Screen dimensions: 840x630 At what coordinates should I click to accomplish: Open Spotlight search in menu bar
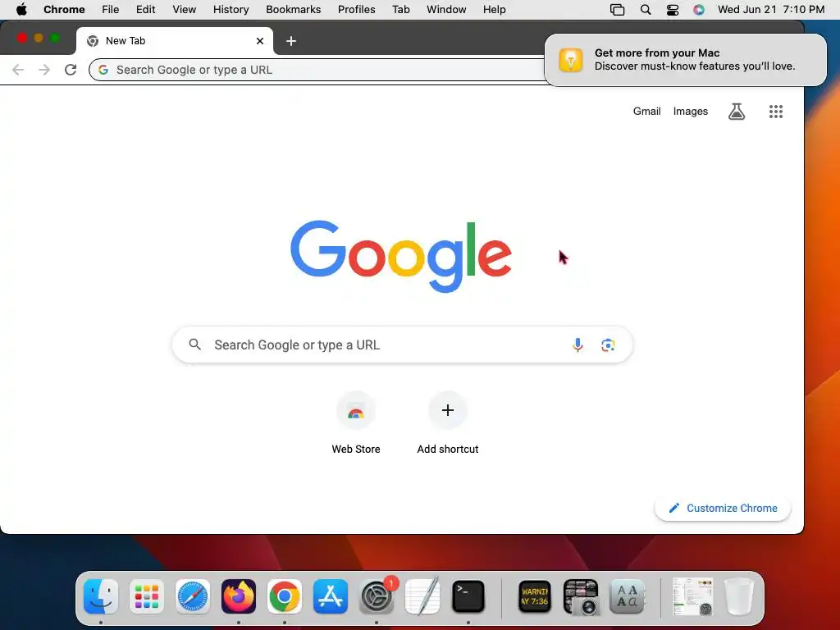coord(646,10)
